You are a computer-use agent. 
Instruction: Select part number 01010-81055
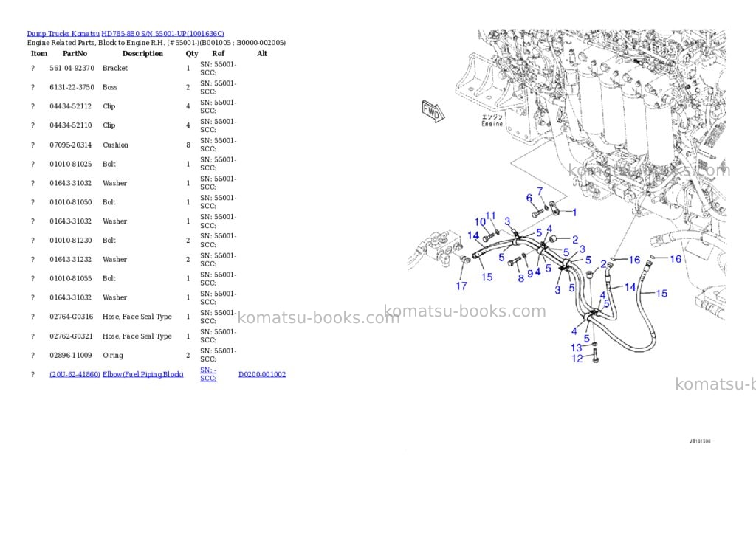(70, 278)
